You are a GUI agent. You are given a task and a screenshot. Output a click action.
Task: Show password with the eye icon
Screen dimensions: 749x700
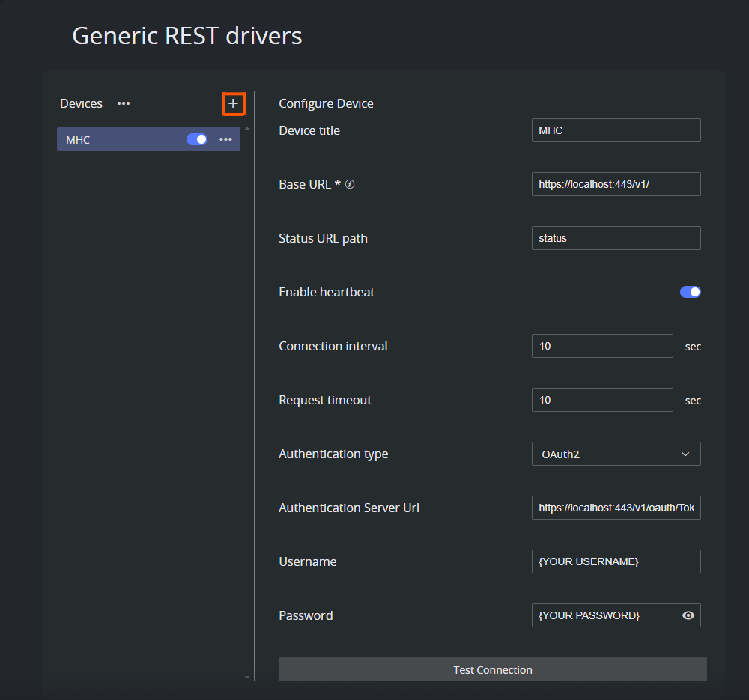coord(688,615)
